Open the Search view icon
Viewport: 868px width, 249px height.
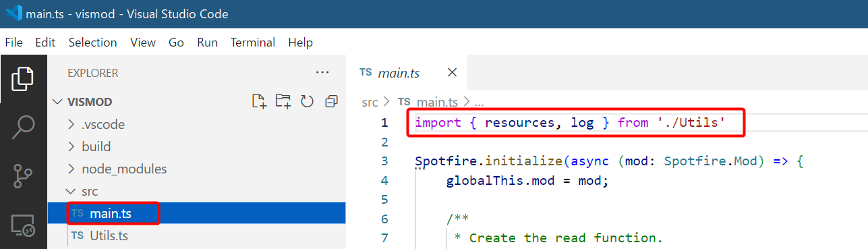coord(23,128)
